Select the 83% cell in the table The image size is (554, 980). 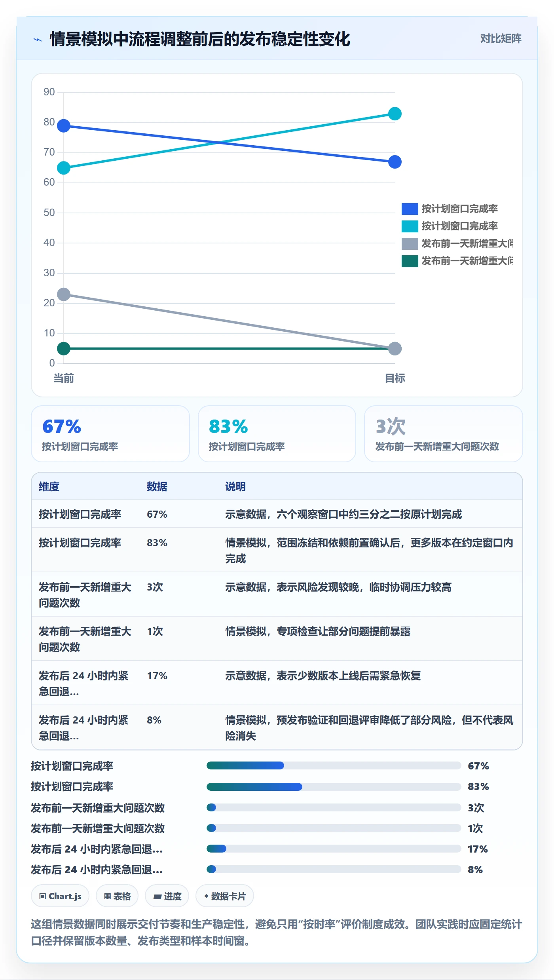pos(157,543)
